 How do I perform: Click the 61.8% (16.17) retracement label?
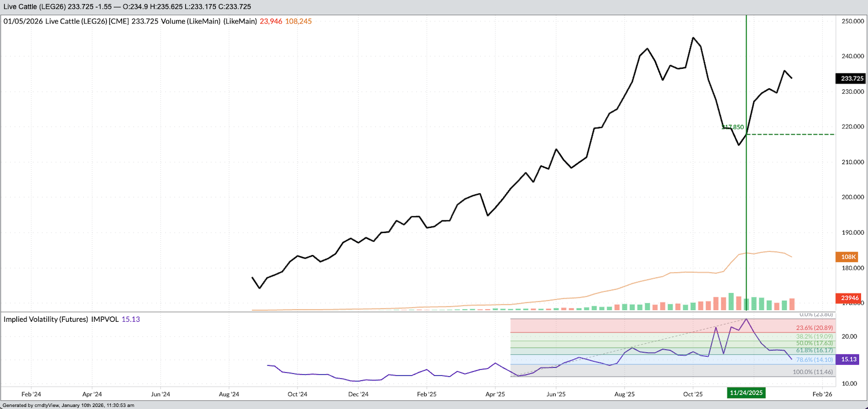pos(814,350)
